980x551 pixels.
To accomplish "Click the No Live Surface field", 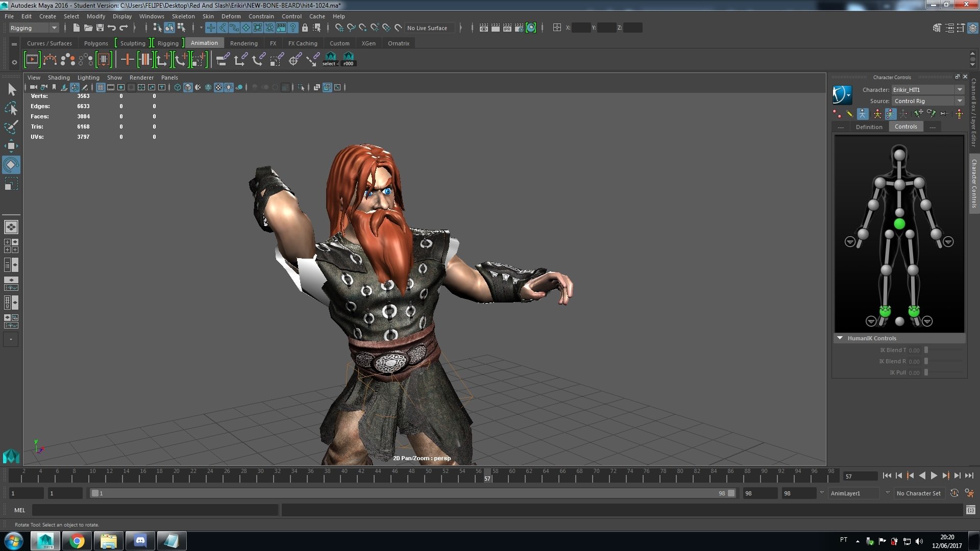I will click(430, 28).
